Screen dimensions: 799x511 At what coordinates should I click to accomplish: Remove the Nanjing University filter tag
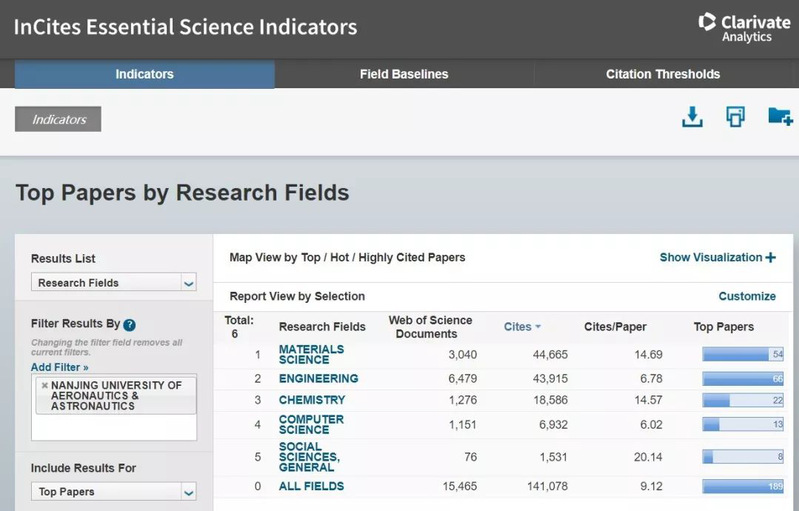44,385
